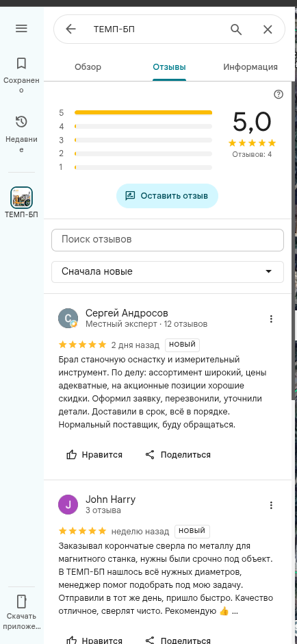
Task: Open the reviews help question-mark icon
Action: [279, 95]
